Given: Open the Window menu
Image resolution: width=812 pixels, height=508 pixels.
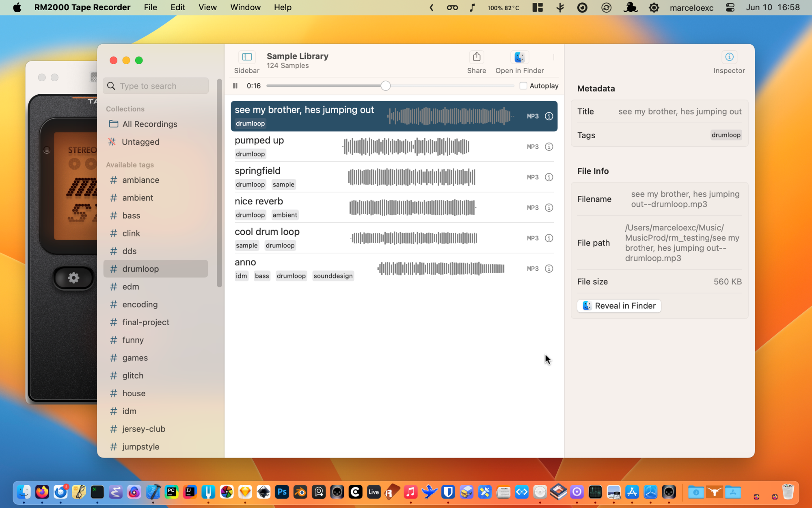Looking at the screenshot, I should click(245, 7).
